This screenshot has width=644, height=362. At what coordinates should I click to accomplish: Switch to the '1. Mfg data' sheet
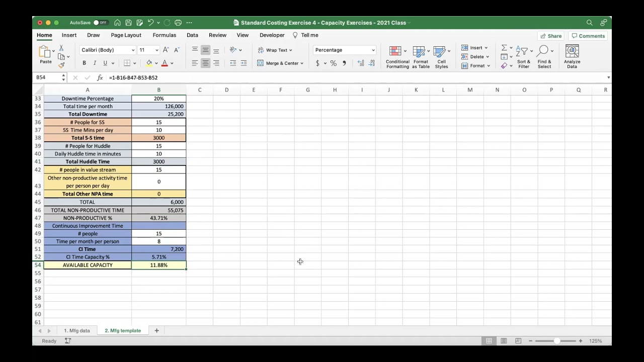pyautogui.click(x=76, y=330)
